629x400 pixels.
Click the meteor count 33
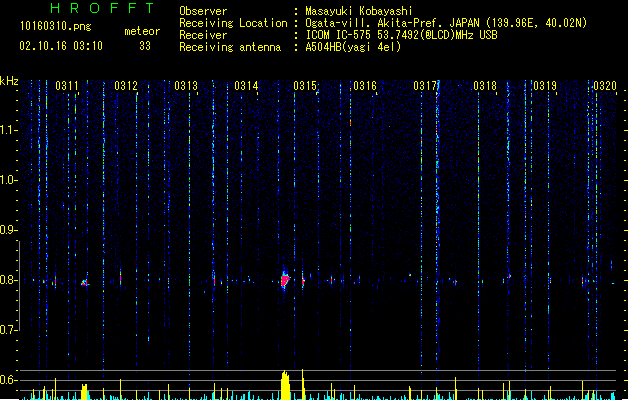(x=145, y=46)
